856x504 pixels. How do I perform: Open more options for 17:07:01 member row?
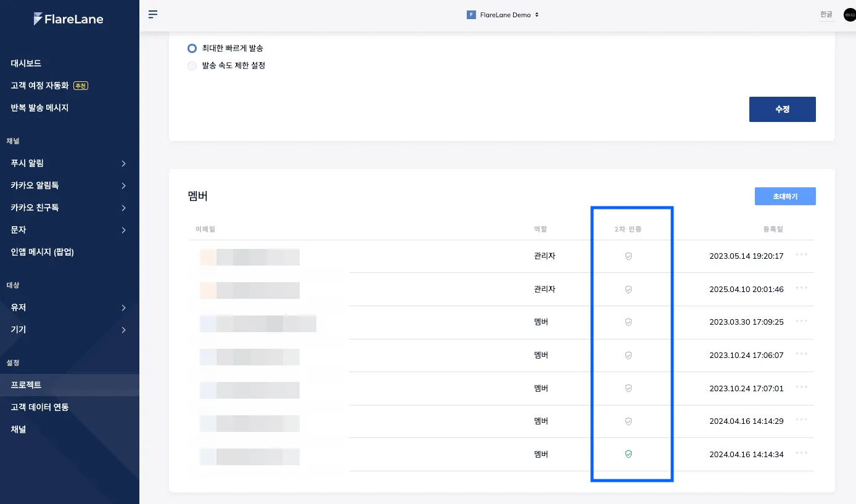pos(802,386)
